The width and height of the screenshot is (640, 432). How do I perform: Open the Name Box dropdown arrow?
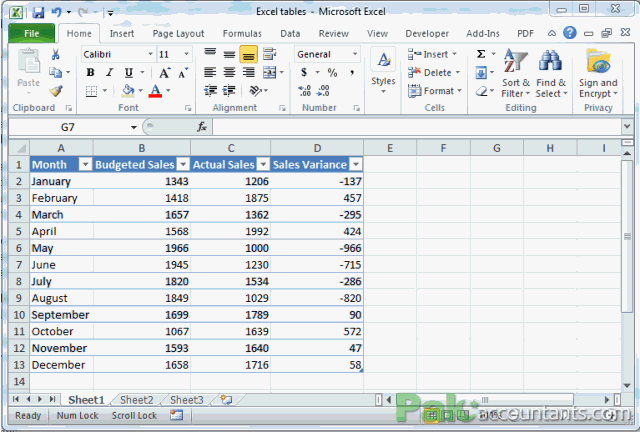(133, 127)
